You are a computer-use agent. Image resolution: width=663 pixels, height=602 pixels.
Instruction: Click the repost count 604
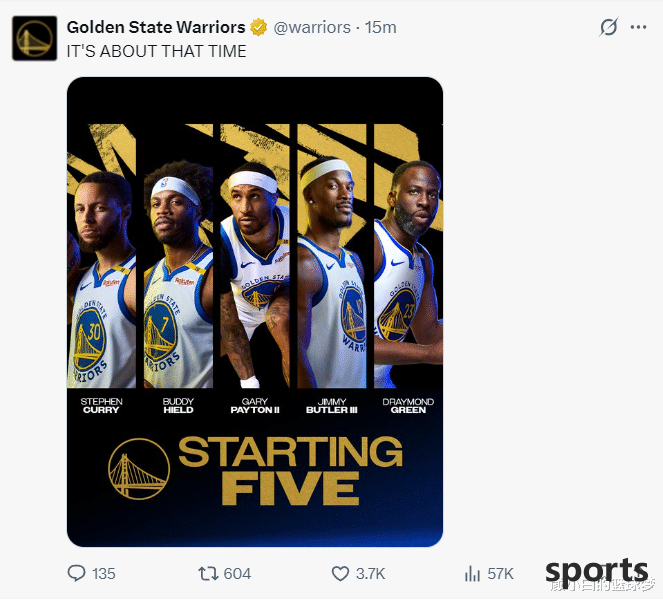[237, 574]
